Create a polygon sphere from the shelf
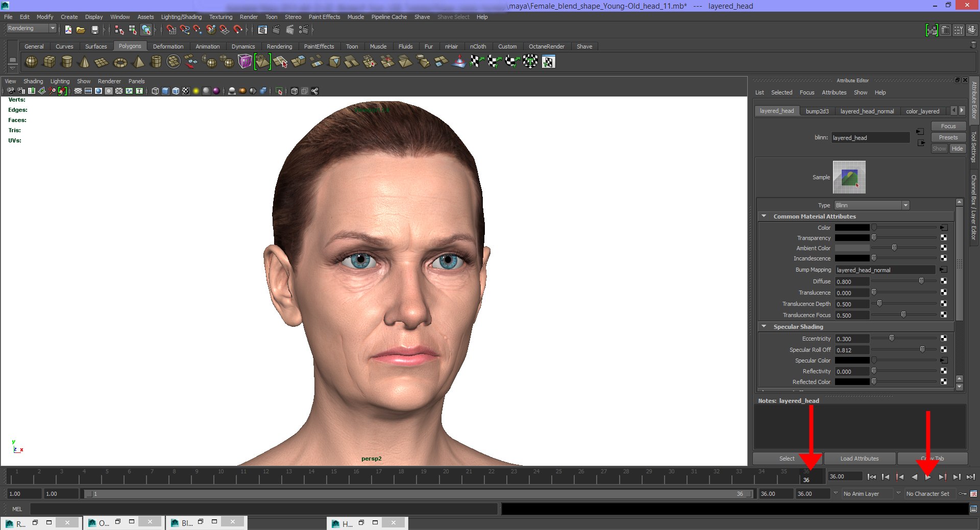 click(x=32, y=62)
